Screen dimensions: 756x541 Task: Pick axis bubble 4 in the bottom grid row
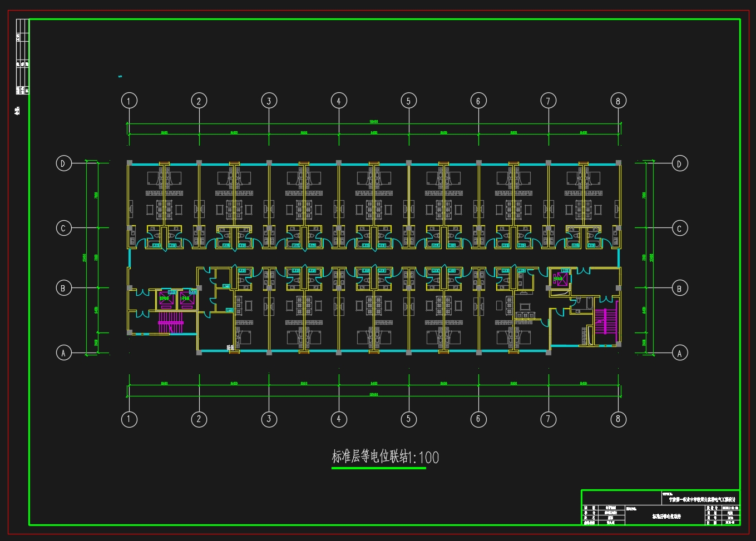(x=339, y=419)
